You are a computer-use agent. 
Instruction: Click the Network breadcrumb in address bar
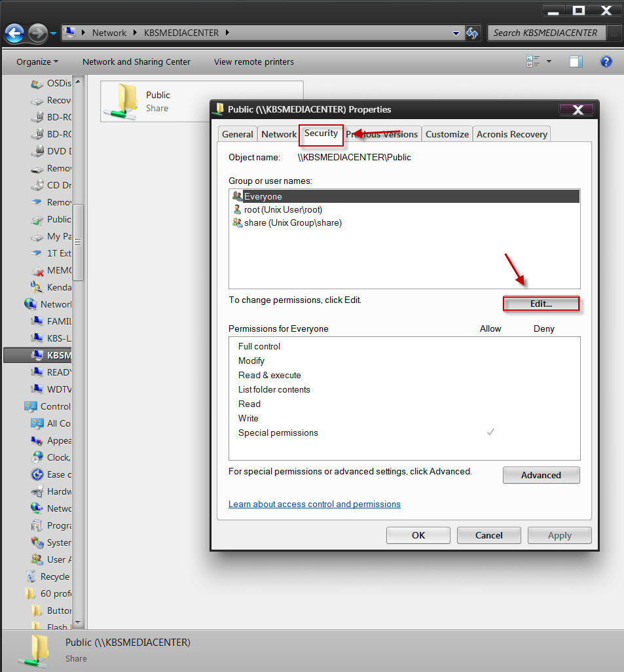click(x=109, y=33)
